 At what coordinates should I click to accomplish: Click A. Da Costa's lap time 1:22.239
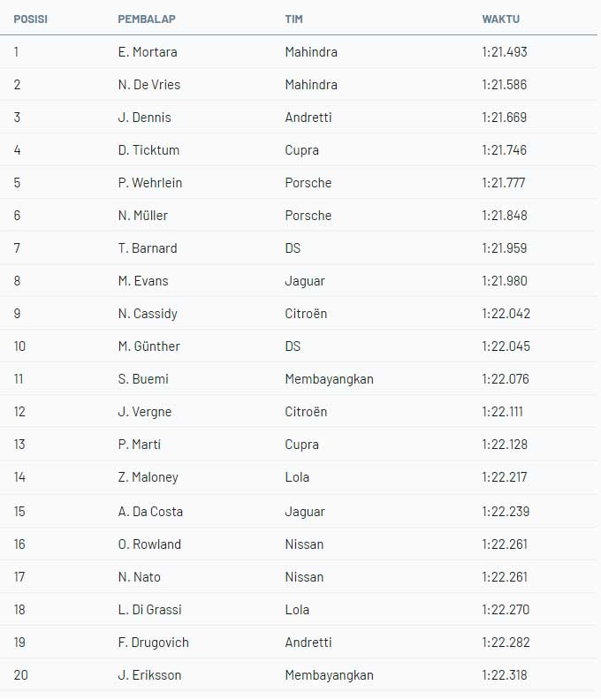(x=505, y=512)
